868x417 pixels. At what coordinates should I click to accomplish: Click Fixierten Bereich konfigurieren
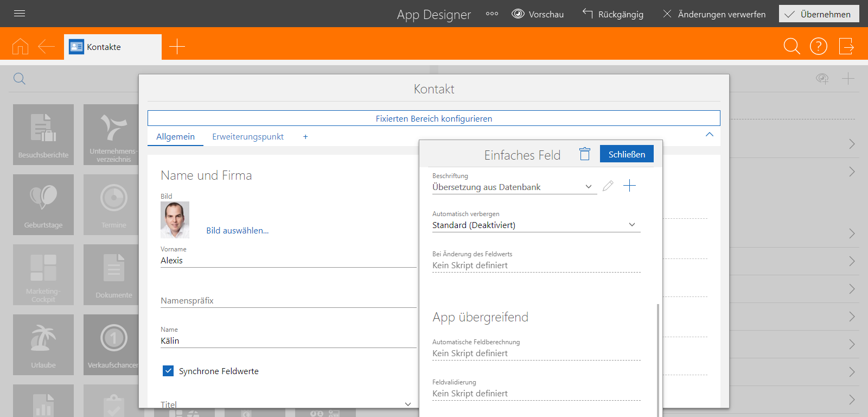(434, 118)
